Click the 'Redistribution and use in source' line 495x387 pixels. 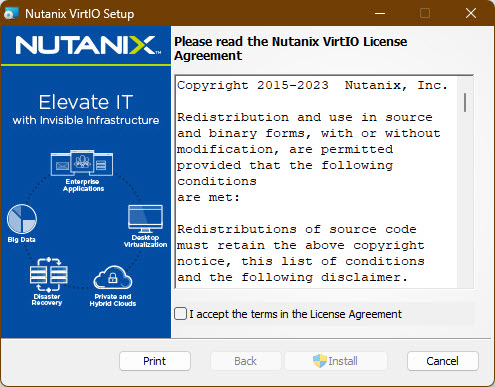click(x=305, y=117)
